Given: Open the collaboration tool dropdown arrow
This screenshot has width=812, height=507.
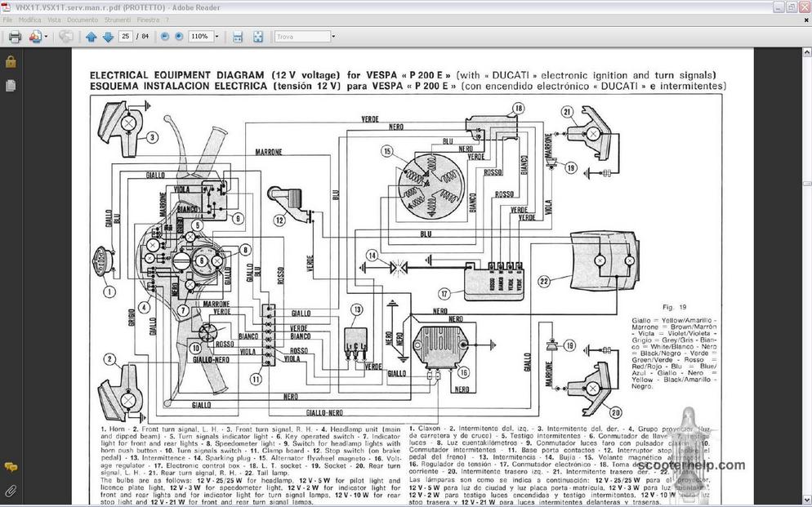Looking at the screenshot, I should tap(47, 37).
